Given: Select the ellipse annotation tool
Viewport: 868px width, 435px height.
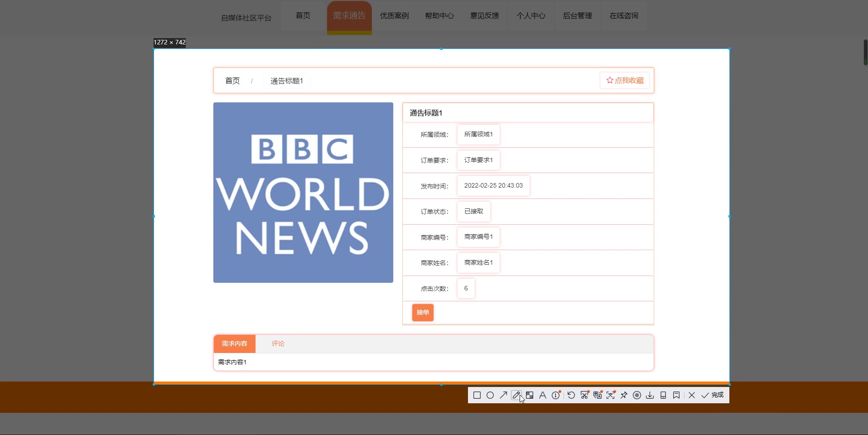Looking at the screenshot, I should point(490,395).
